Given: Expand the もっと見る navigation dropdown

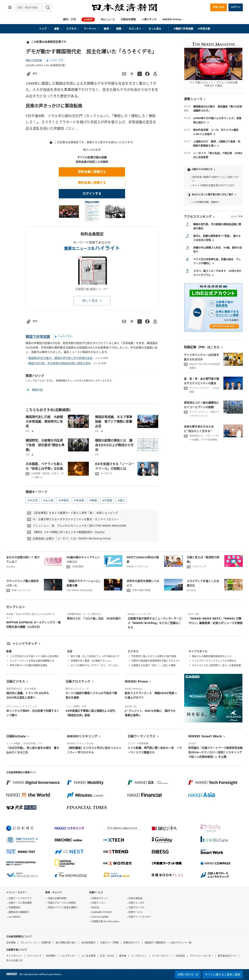Looking at the screenshot, I should point(156,29).
